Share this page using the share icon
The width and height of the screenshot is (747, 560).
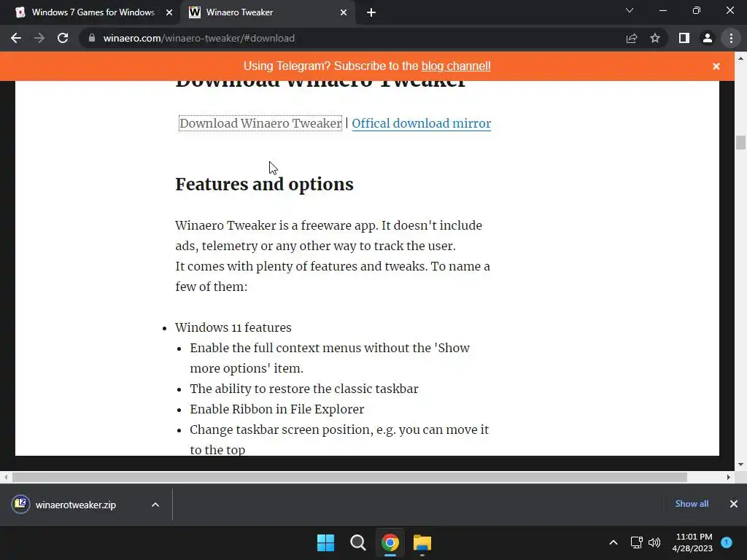pyautogui.click(x=632, y=38)
